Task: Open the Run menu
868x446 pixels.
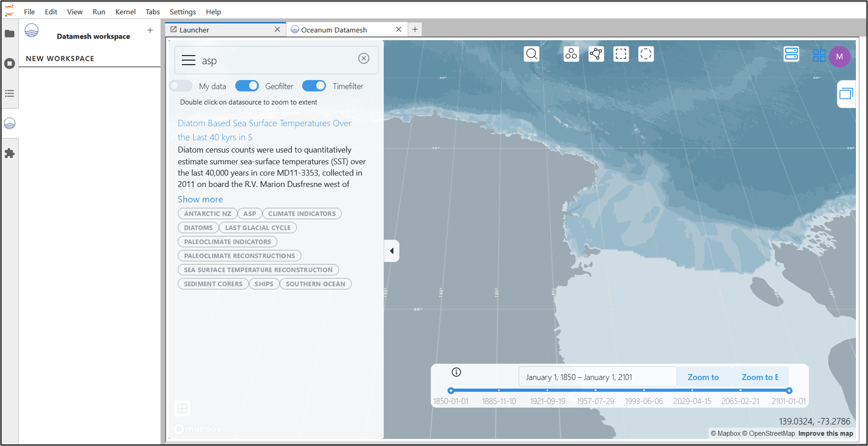Action: (99, 12)
